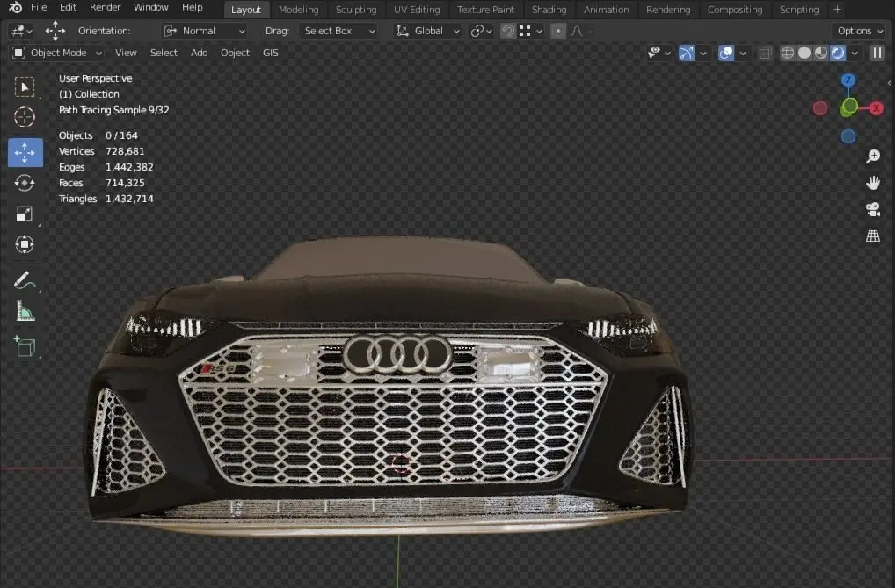The width and height of the screenshot is (895, 588).
Task: Open the Help menu
Action: [x=193, y=7]
